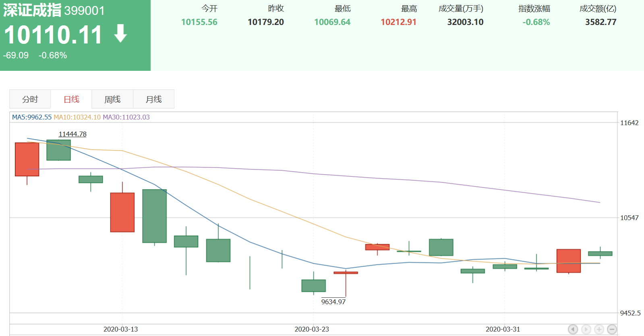This screenshot has width=644, height=336.
Task: Click the 11444.78 high price label
Action: [72, 134]
